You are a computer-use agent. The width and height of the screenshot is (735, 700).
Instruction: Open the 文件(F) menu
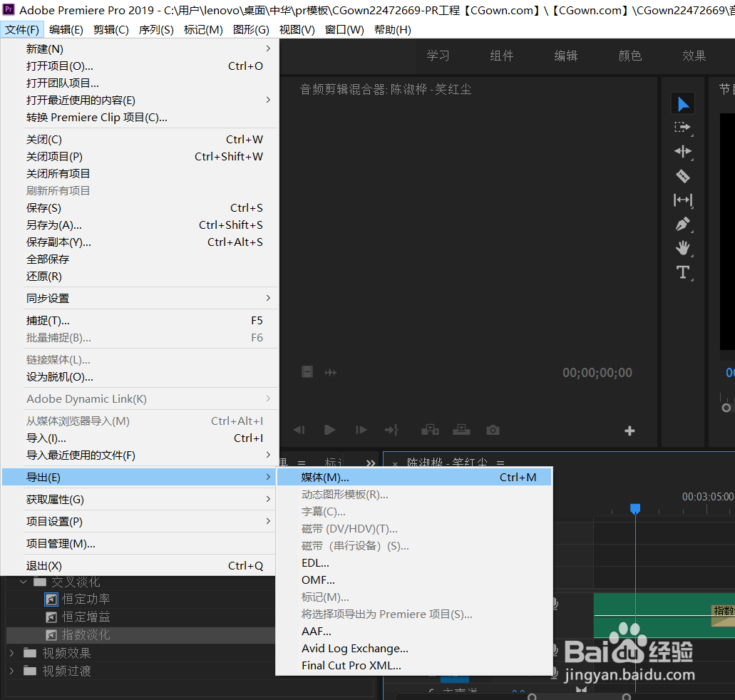click(x=22, y=29)
